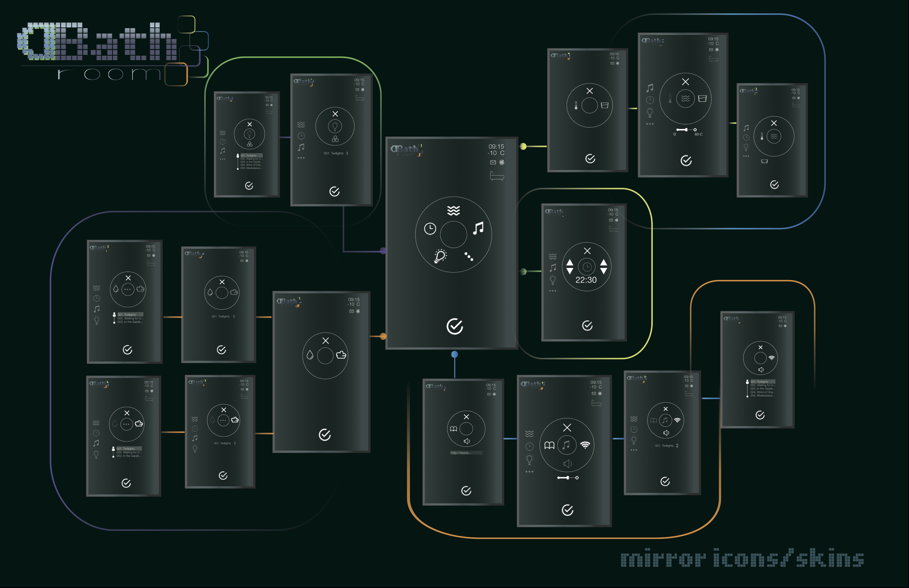Confirm the checkmark on the media screen with volume slider
Screen dimensions: 909x588
(568, 510)
